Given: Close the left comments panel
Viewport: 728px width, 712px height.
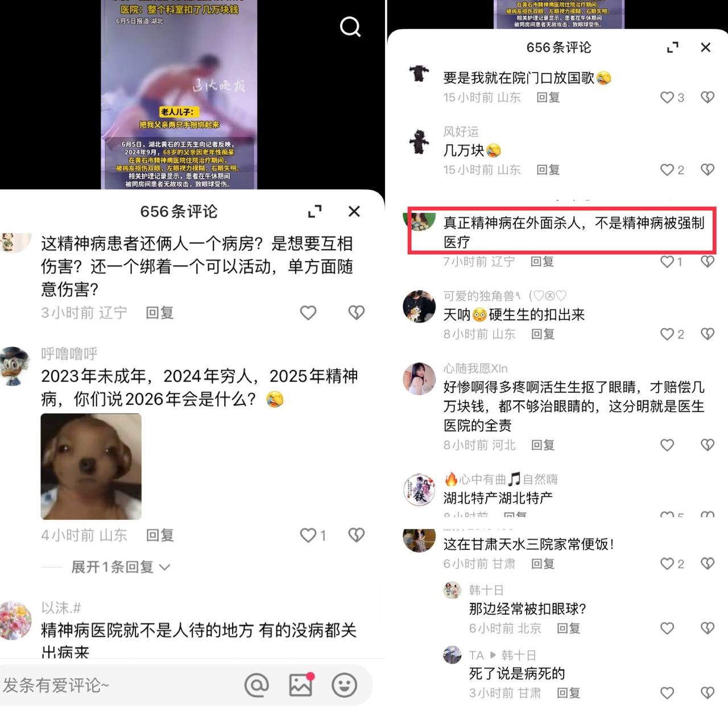Looking at the screenshot, I should click(x=354, y=212).
